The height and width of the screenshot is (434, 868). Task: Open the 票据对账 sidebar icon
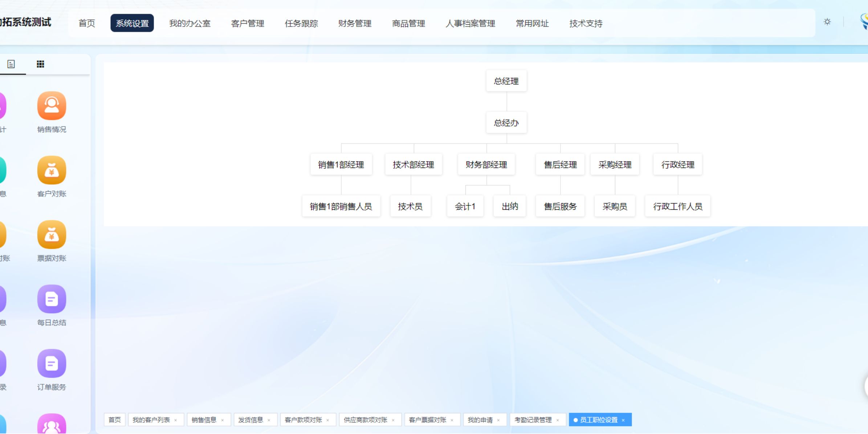pyautogui.click(x=52, y=234)
